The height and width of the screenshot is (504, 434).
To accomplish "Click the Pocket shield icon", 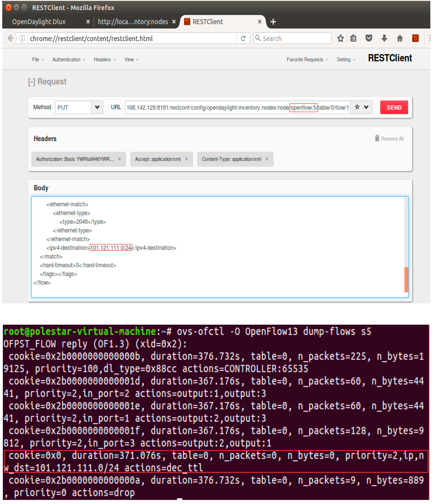I will coord(369,38).
